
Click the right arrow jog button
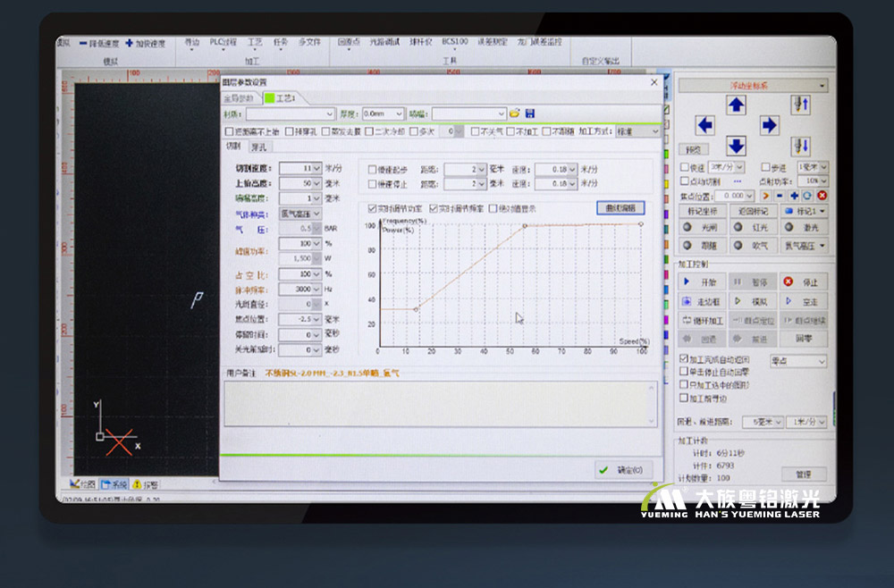tap(769, 125)
